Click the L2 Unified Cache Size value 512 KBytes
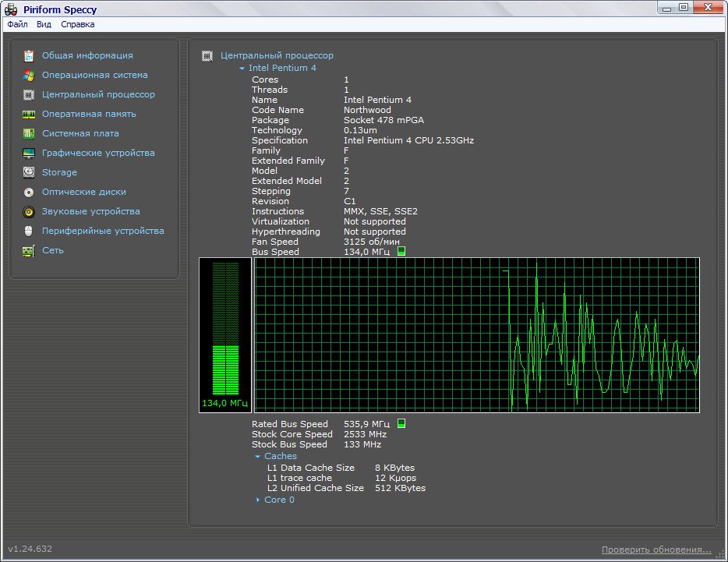The image size is (728, 562). (x=400, y=488)
